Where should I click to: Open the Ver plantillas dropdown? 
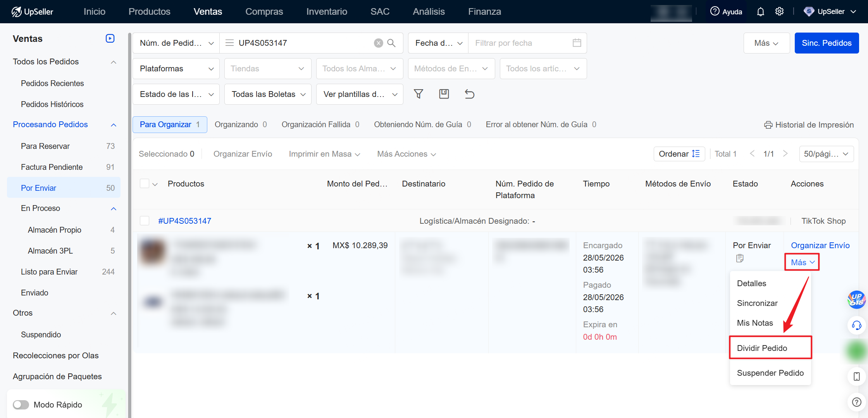(360, 94)
